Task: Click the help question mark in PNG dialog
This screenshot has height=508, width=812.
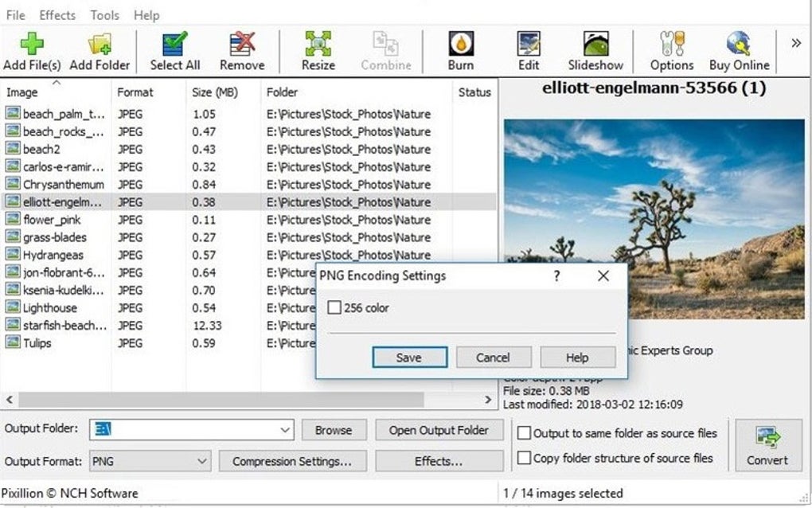Action: [556, 275]
